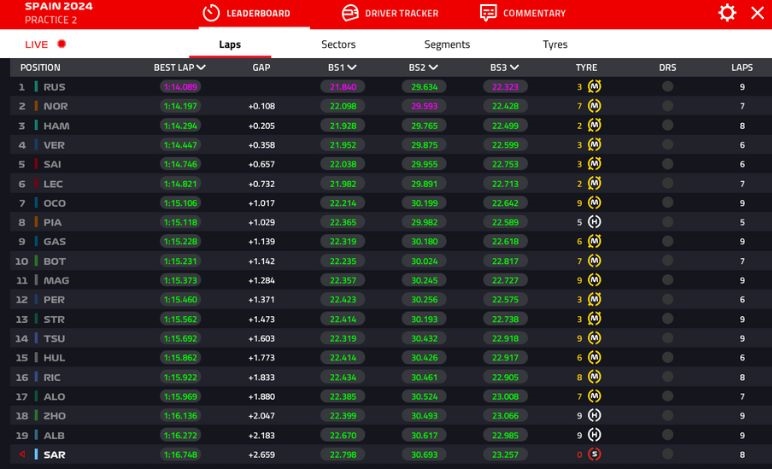Toggle the DRS indicator for ALO
772x469 pixels.
click(667, 396)
